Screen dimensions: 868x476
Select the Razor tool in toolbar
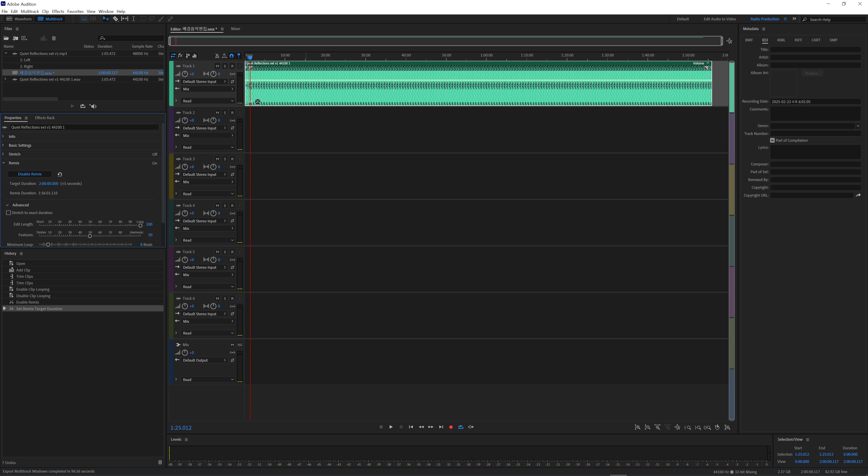coord(115,19)
